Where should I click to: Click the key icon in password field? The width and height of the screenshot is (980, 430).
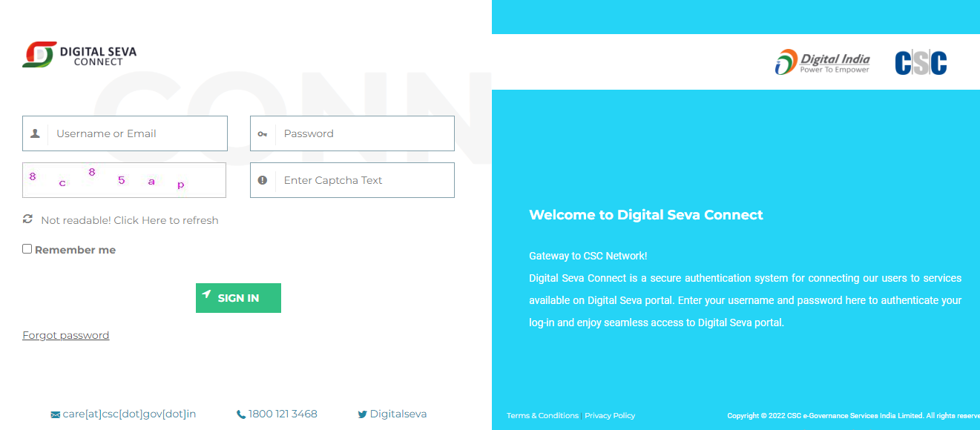(x=263, y=134)
